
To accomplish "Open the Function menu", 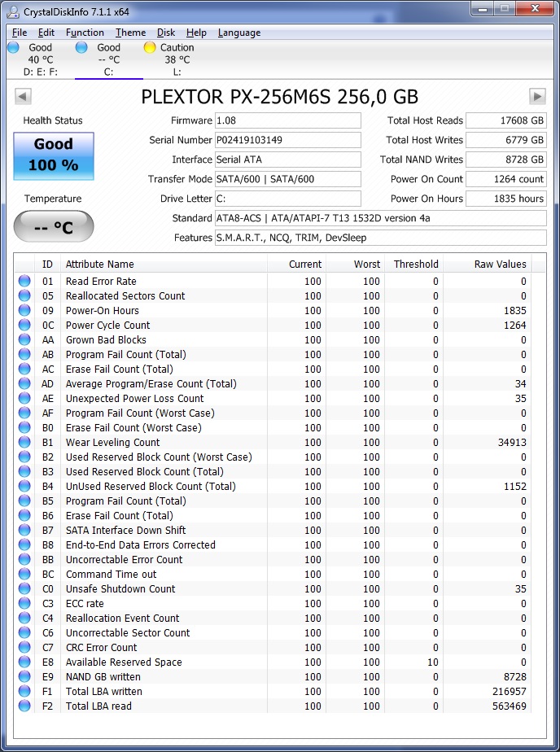I will click(x=85, y=33).
